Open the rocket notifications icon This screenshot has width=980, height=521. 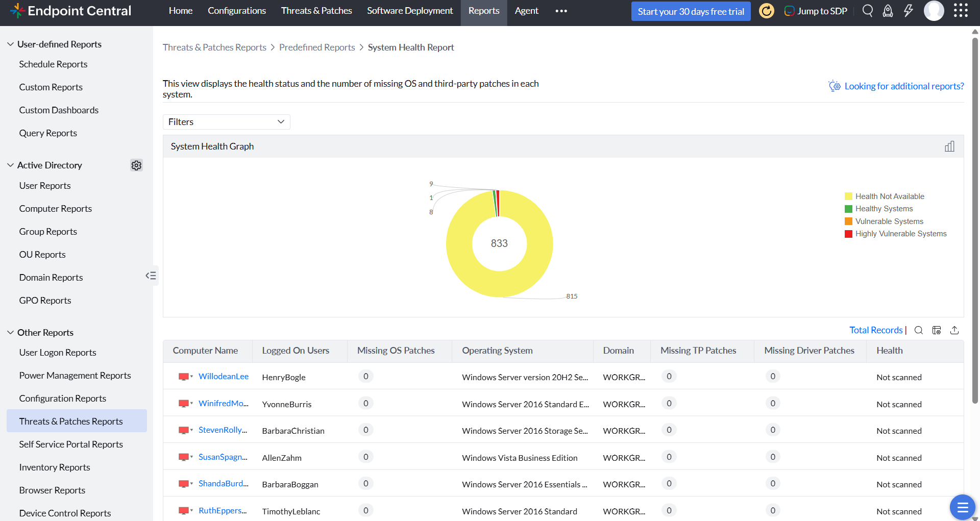888,11
